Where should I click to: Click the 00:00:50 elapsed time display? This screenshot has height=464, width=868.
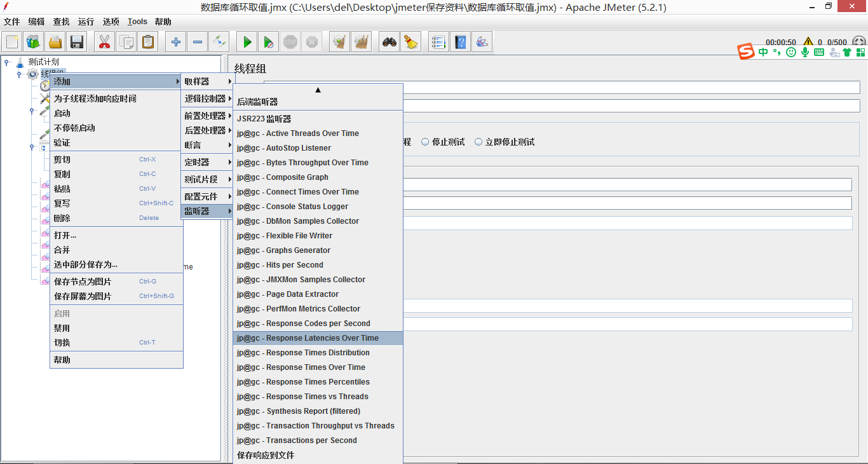(781, 42)
